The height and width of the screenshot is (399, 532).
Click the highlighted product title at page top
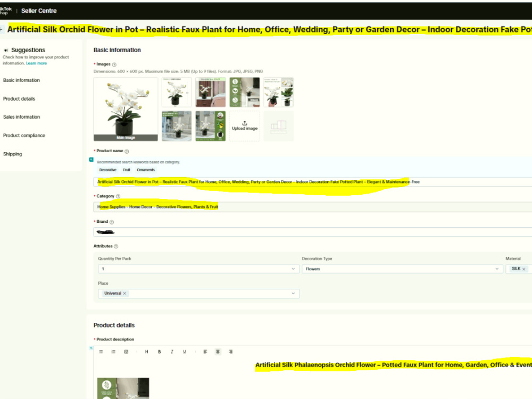pos(270,29)
